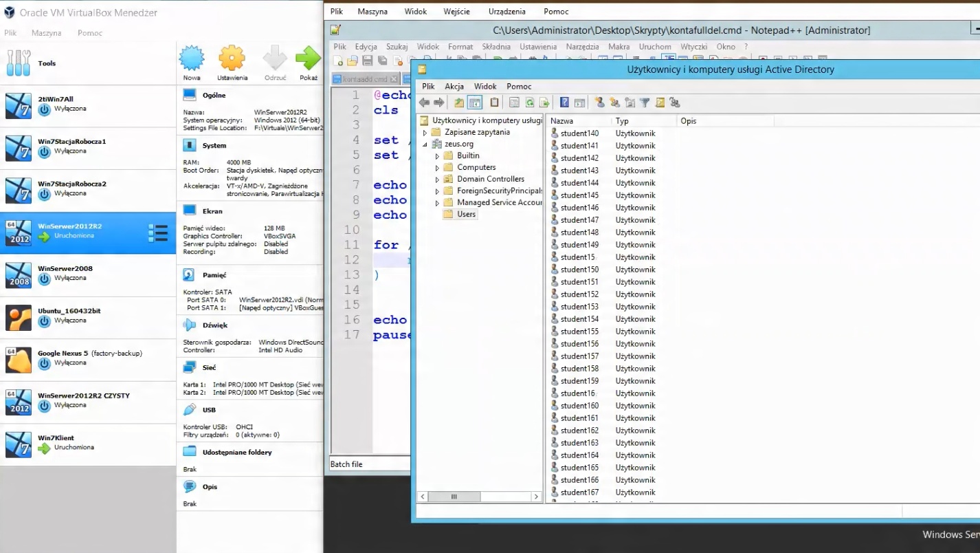Expand the ForeignSecurityPrincipals node
Viewport: 980px width, 553px height.
pyautogui.click(x=437, y=191)
